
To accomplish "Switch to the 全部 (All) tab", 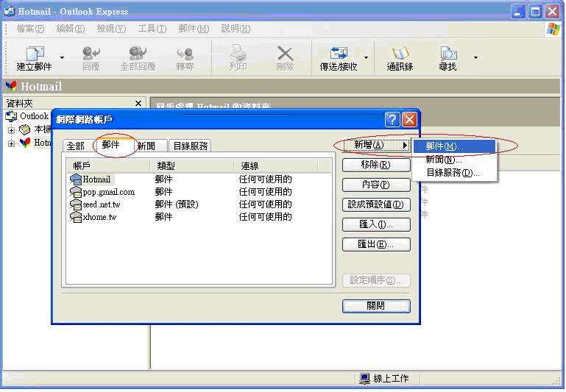I will point(76,146).
